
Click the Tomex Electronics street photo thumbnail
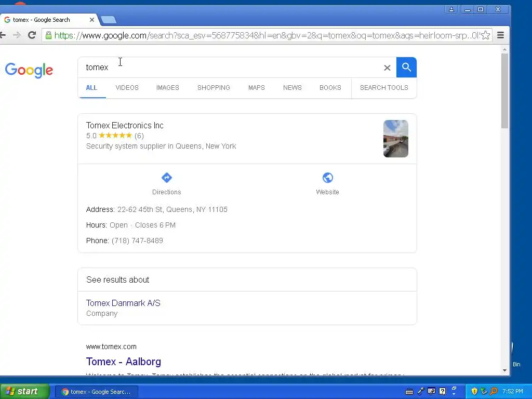pos(395,139)
